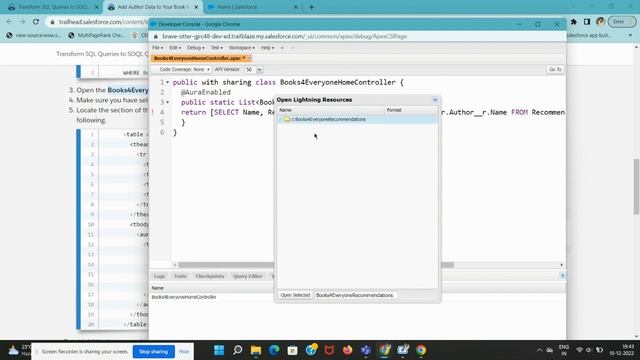This screenshot has width=640, height=360.
Task: Collapse code fold at line 1
Action: coord(167,82)
